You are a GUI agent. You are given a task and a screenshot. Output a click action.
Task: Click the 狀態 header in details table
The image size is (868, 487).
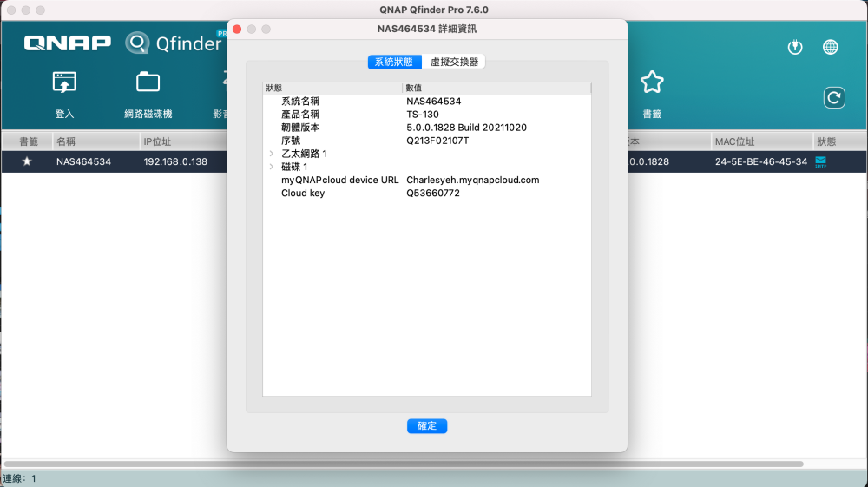click(273, 88)
